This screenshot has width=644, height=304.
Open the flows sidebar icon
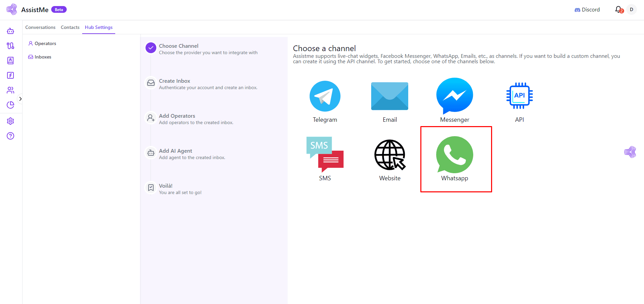(x=10, y=46)
